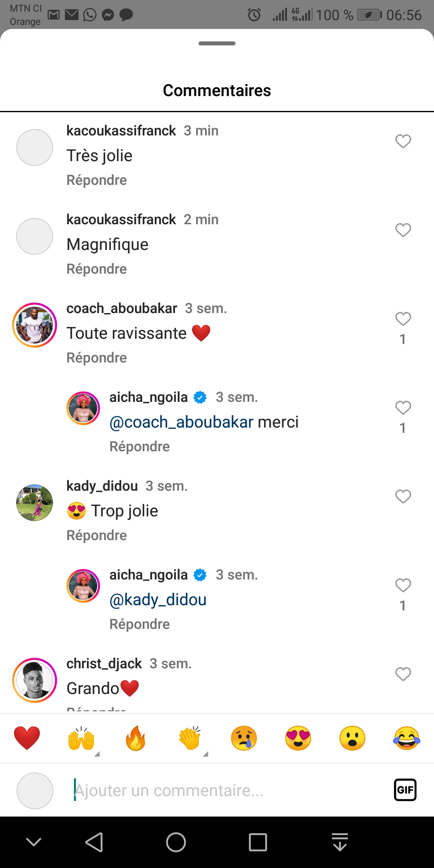This screenshot has height=868, width=434.
Task: Insert the laughing tears emoji
Action: click(407, 738)
